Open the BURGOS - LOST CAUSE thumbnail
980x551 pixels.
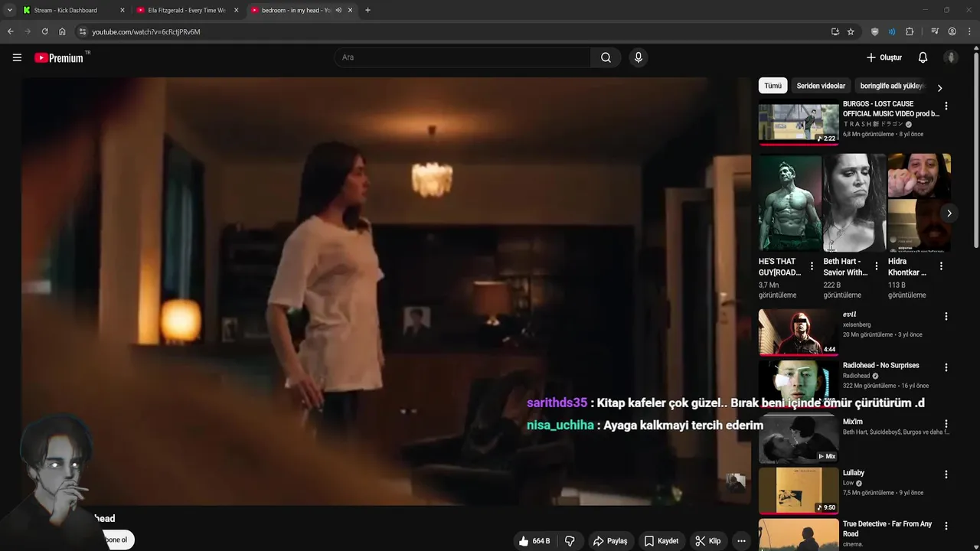click(799, 122)
